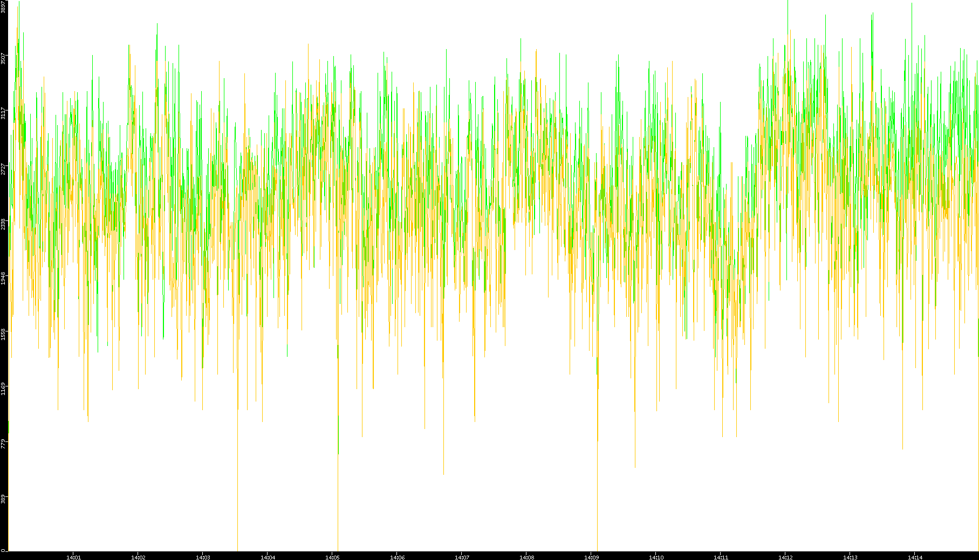979x560 pixels.
Task: Choose the 1169 vertical axis label
Action: point(4,389)
